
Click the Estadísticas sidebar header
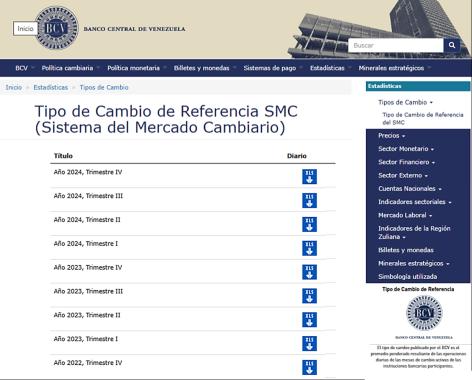(418, 86)
